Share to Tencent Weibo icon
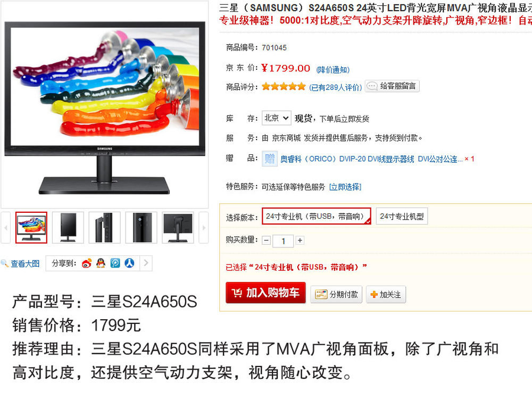This screenshot has width=532, height=399. 115,263
